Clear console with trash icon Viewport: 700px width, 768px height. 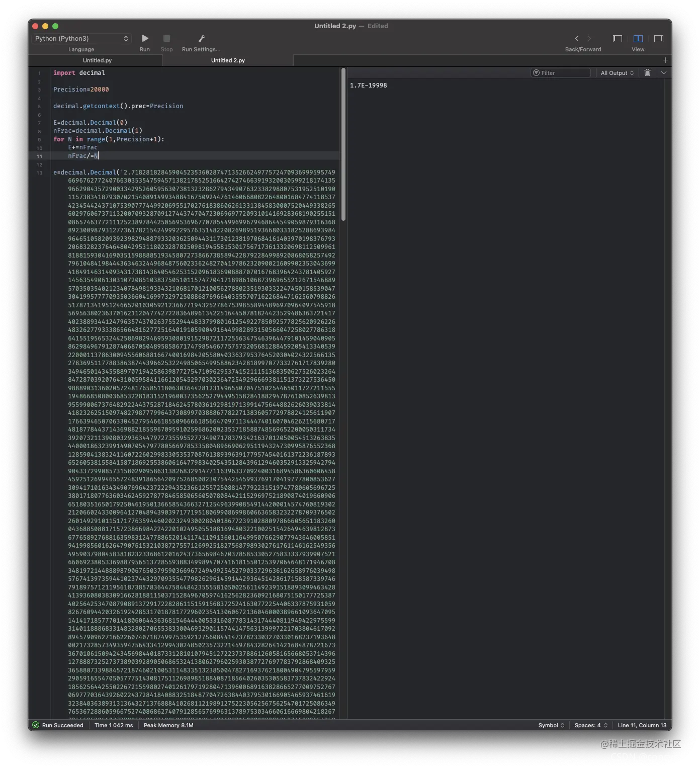tap(648, 73)
